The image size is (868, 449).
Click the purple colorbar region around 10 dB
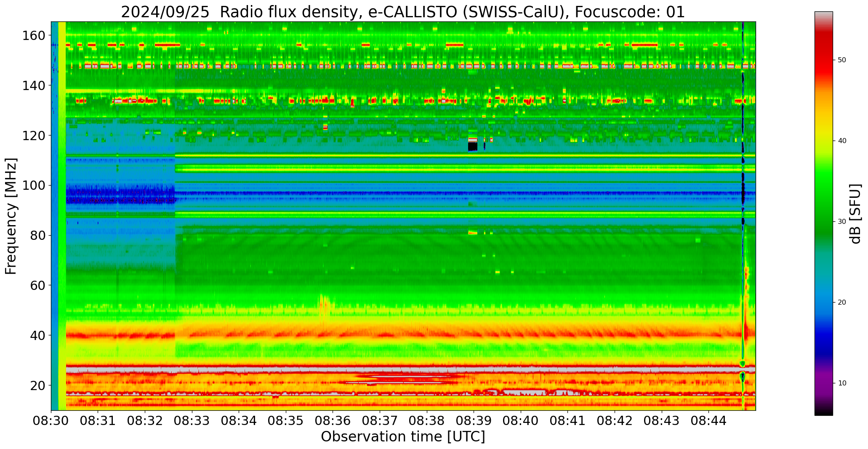click(x=823, y=383)
